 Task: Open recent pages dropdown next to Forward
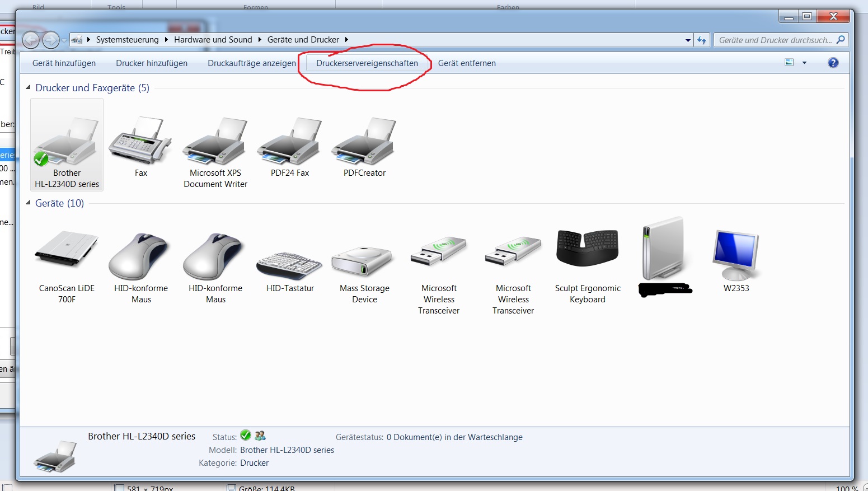[64, 40]
